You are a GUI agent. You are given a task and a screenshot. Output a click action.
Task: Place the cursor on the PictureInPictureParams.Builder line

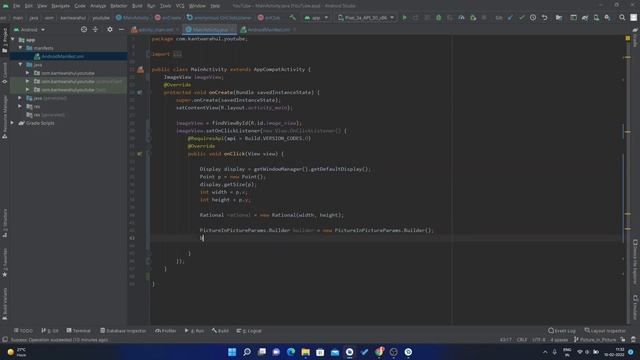(316, 230)
